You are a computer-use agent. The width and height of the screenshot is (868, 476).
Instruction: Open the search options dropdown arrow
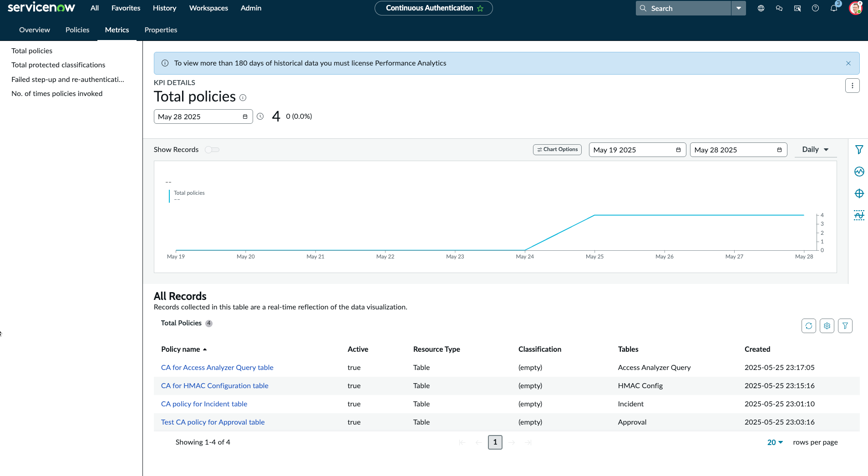[x=739, y=8]
